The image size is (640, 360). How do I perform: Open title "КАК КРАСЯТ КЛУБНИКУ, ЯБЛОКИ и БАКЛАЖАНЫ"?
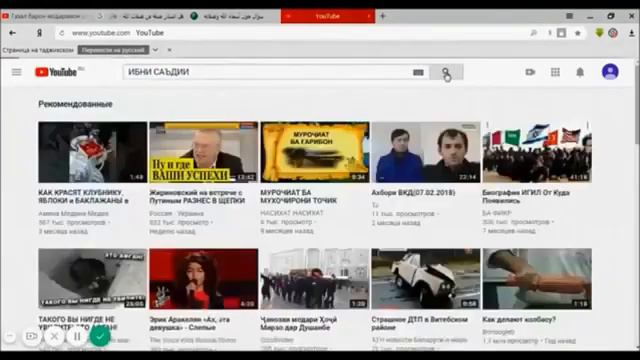pos(83,197)
